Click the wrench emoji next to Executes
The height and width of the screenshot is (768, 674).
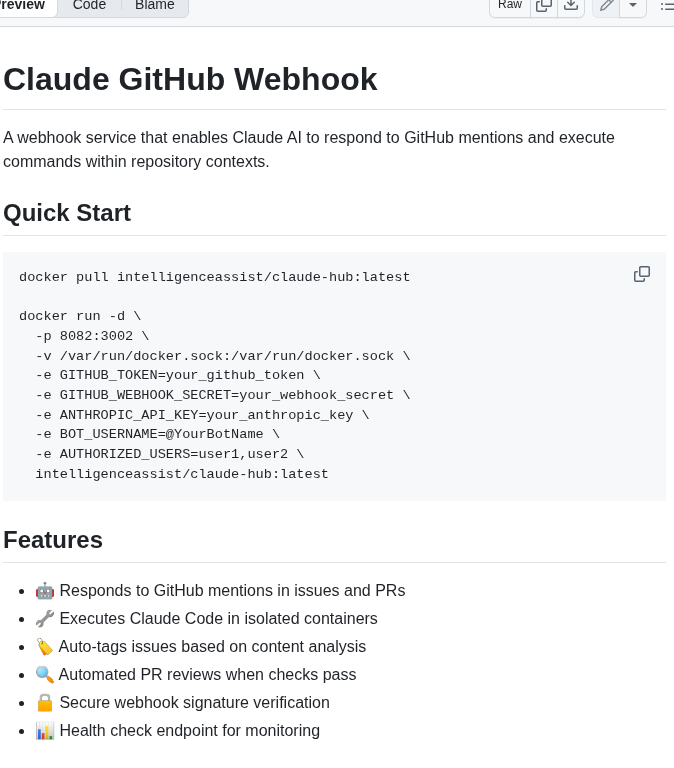click(x=45, y=619)
